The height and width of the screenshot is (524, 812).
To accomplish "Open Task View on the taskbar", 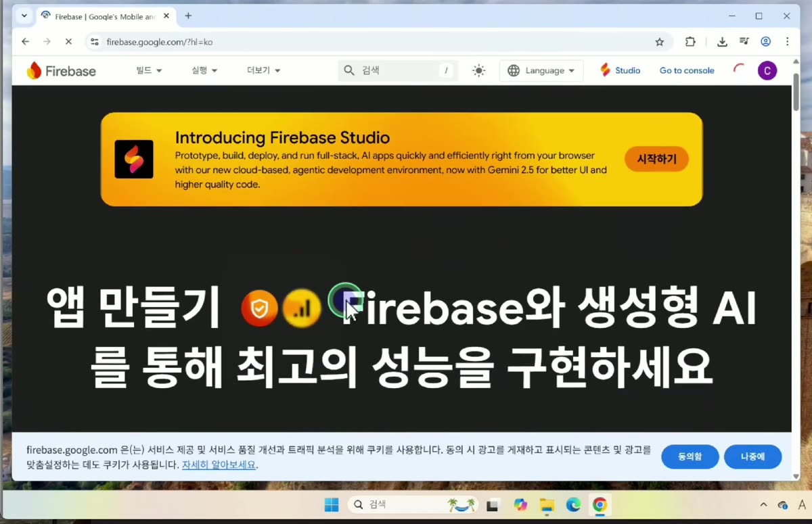I will tap(493, 504).
